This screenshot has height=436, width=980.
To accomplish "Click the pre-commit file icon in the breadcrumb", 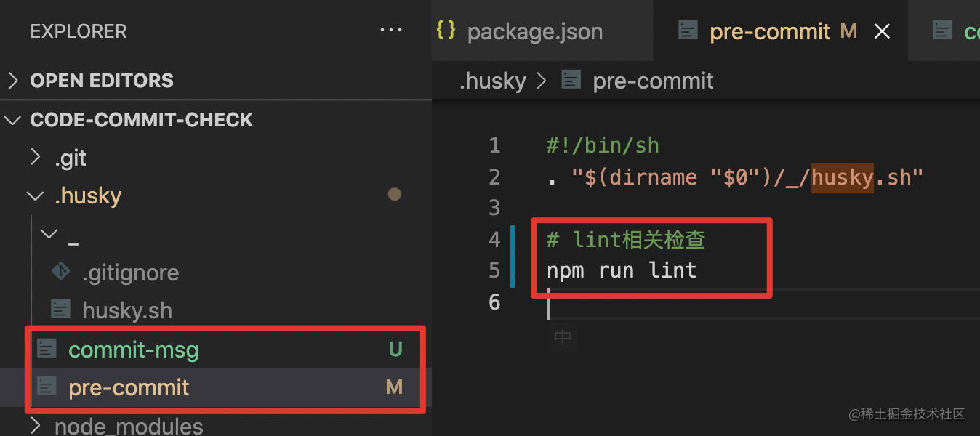I will tap(571, 81).
